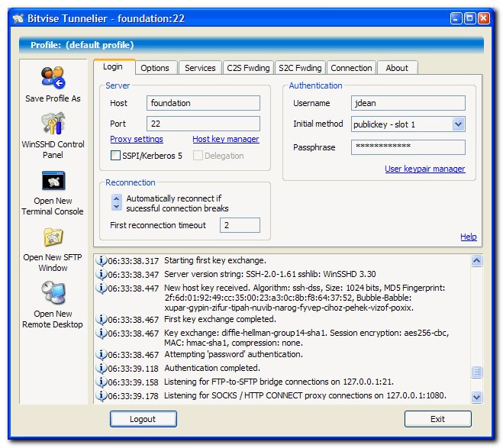
Task: Click the Logout button
Action: tap(143, 419)
